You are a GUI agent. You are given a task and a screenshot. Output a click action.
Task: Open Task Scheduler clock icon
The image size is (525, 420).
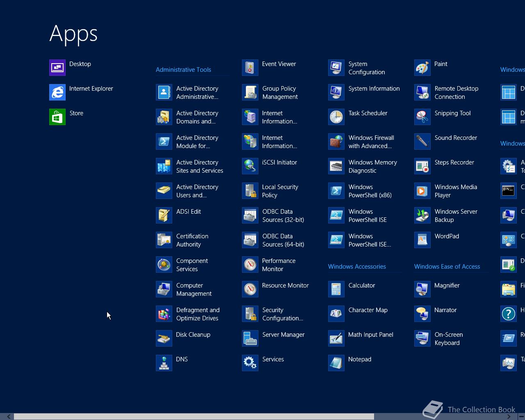pos(336,117)
